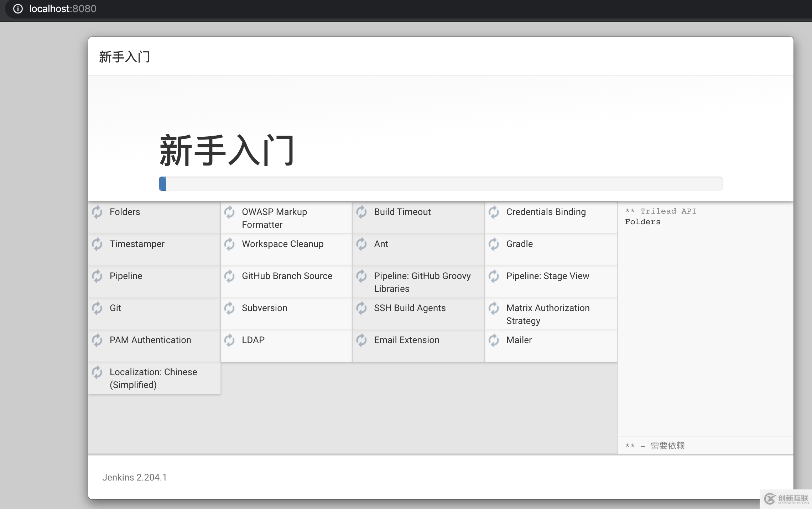The height and width of the screenshot is (509, 812).
Task: Click the spinner icon beside Subversion
Action: click(229, 308)
